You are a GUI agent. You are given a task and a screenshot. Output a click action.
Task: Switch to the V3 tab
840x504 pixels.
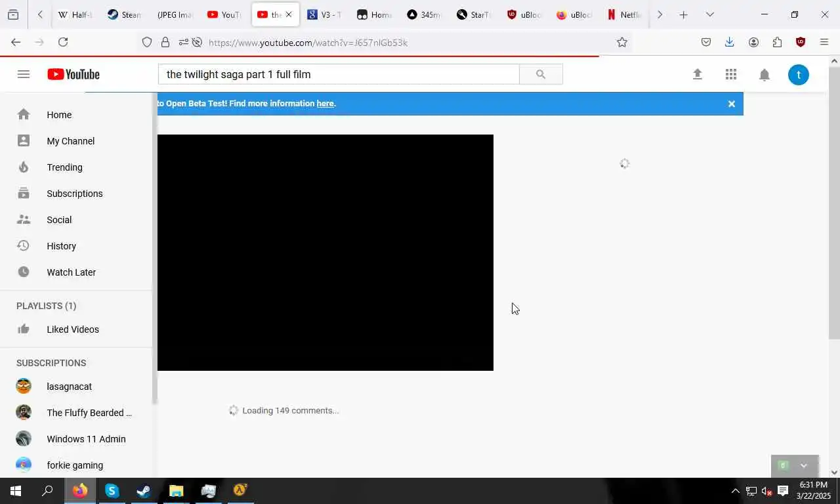coord(324,14)
